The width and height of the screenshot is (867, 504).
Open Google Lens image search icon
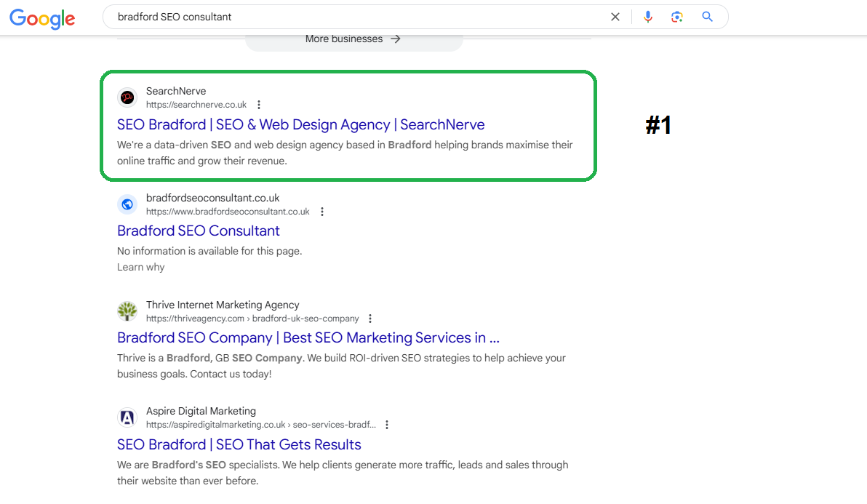click(676, 17)
